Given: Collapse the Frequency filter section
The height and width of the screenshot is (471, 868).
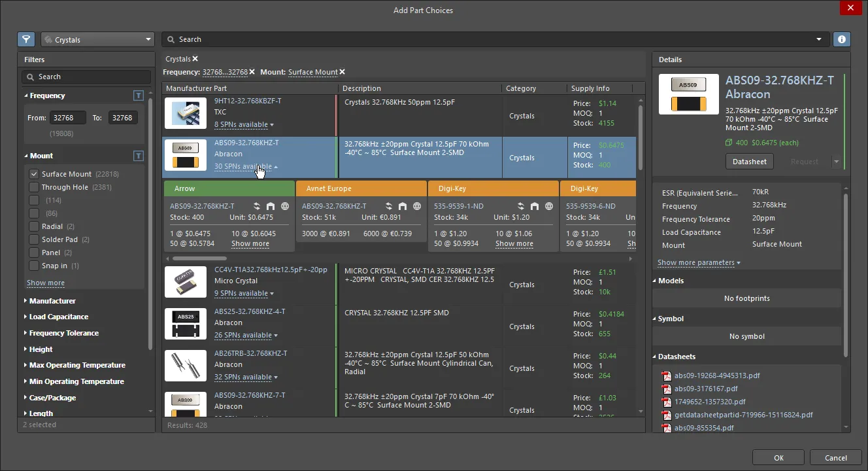Looking at the screenshot, I should [x=26, y=96].
